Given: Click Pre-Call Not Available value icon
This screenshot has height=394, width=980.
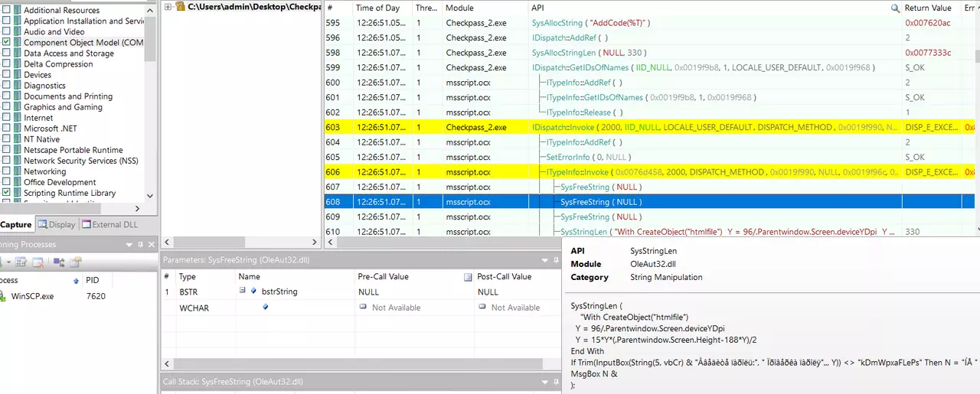Looking at the screenshot, I should [363, 308].
